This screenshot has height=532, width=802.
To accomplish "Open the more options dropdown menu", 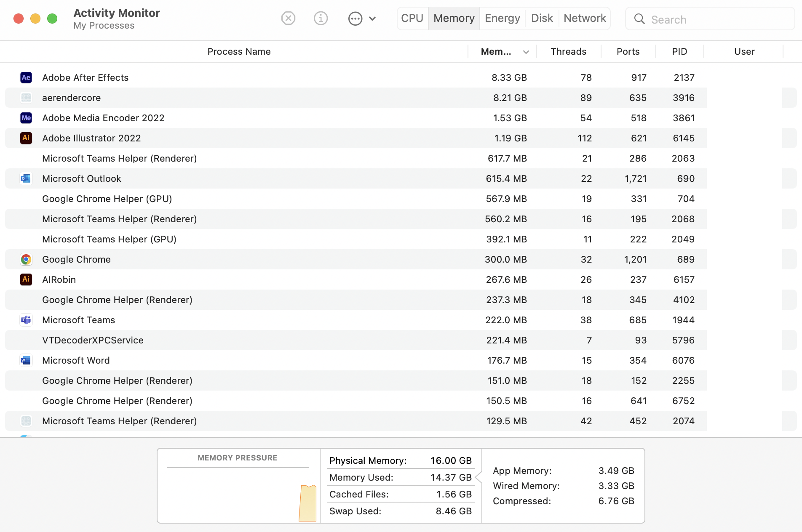I will [x=362, y=19].
